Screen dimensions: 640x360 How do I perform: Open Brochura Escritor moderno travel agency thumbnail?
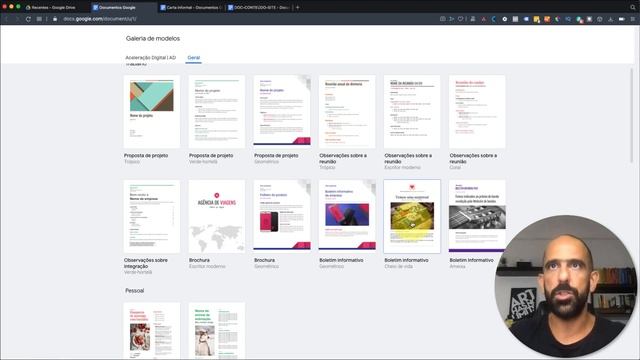click(x=217, y=216)
